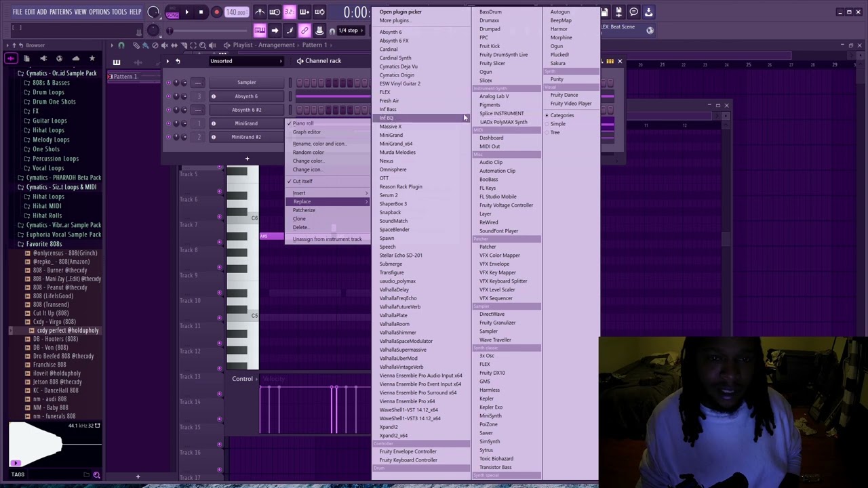Select Sakura from plugin list
The height and width of the screenshot is (488, 868).
click(557, 63)
